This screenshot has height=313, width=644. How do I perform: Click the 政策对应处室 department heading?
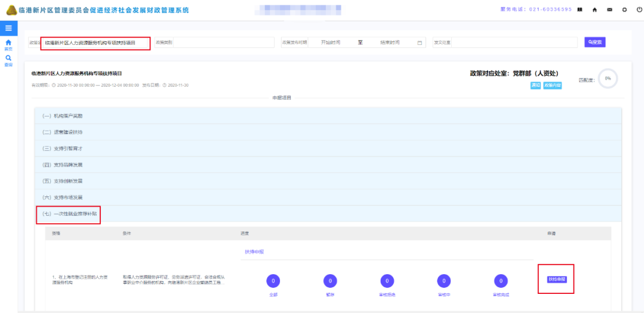tap(514, 73)
